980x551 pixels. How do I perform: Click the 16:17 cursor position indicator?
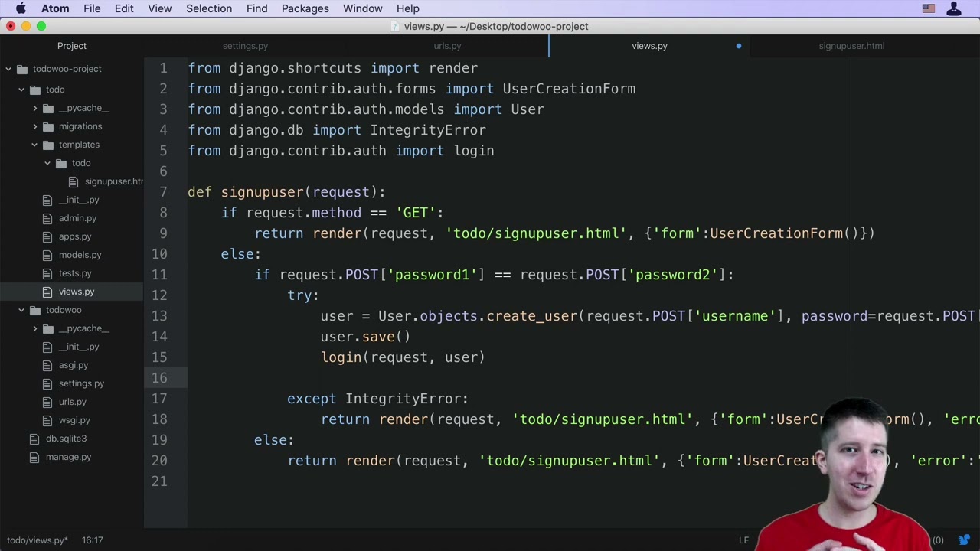pos(93,540)
